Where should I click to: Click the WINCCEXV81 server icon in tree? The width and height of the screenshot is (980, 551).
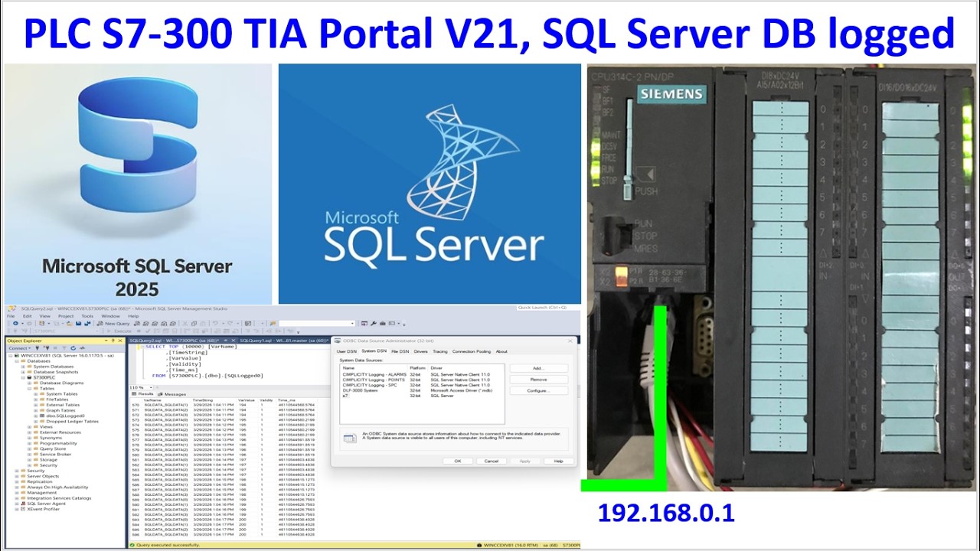pos(17,355)
